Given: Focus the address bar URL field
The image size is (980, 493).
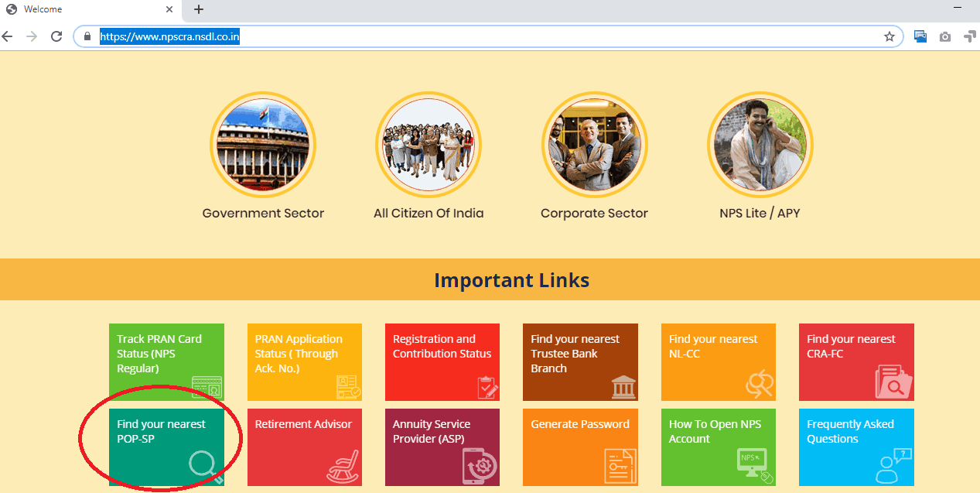Looking at the screenshot, I should [x=489, y=36].
